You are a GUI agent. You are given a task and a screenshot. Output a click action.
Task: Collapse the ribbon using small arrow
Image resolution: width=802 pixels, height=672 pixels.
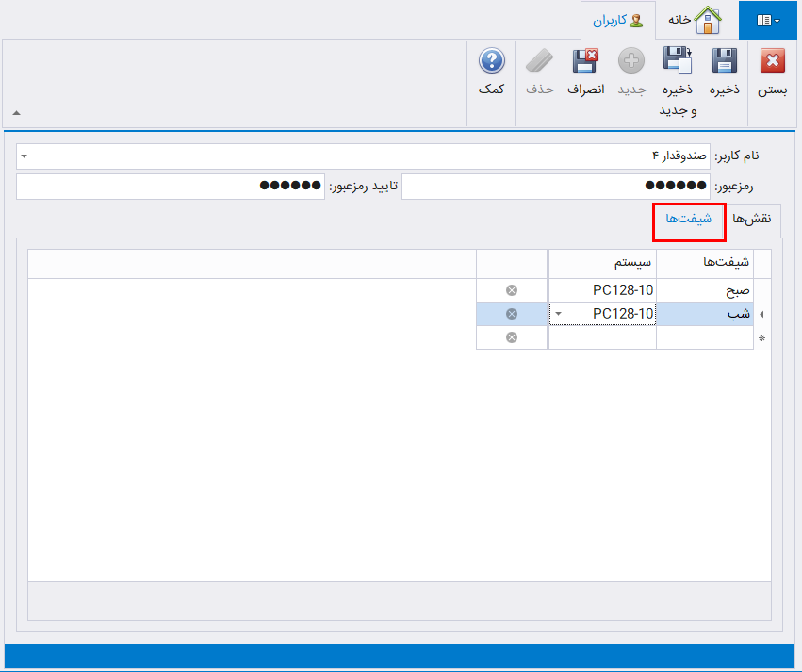pos(16,113)
